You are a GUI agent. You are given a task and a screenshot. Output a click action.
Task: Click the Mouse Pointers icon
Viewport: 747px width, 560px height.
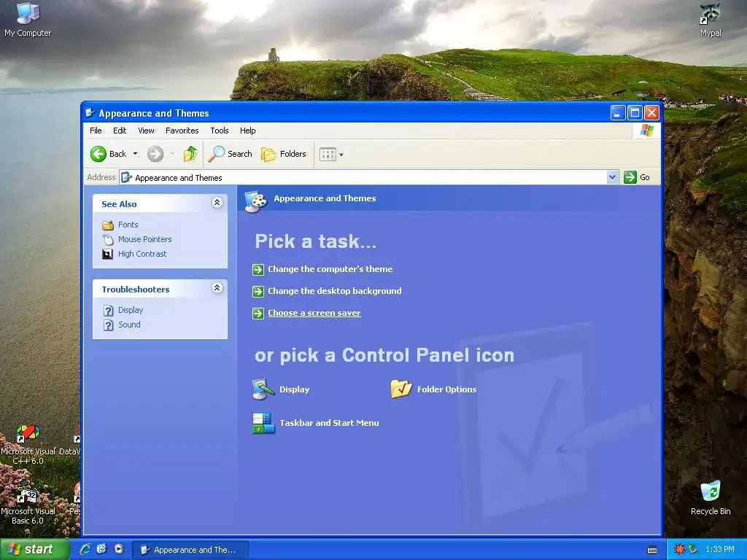tap(108, 239)
